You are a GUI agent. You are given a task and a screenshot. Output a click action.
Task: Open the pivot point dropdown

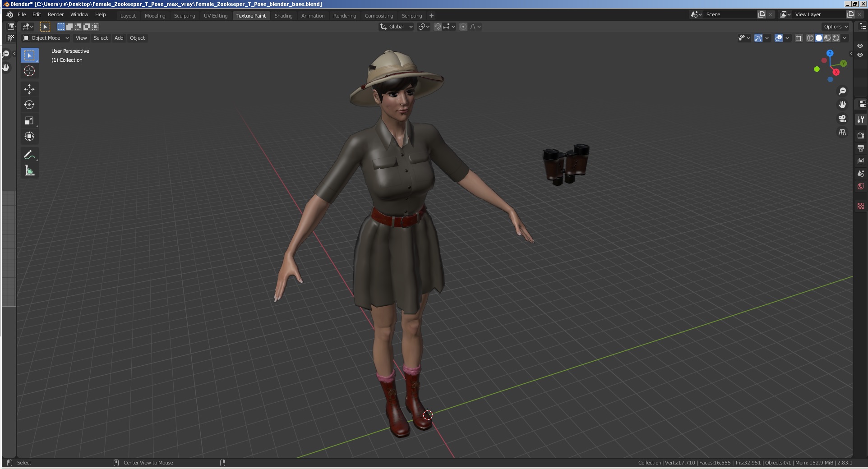(424, 27)
